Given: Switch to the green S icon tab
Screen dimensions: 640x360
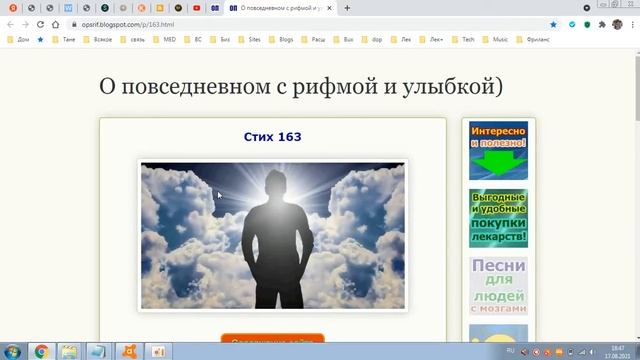Looking at the screenshot, I should (105, 8).
